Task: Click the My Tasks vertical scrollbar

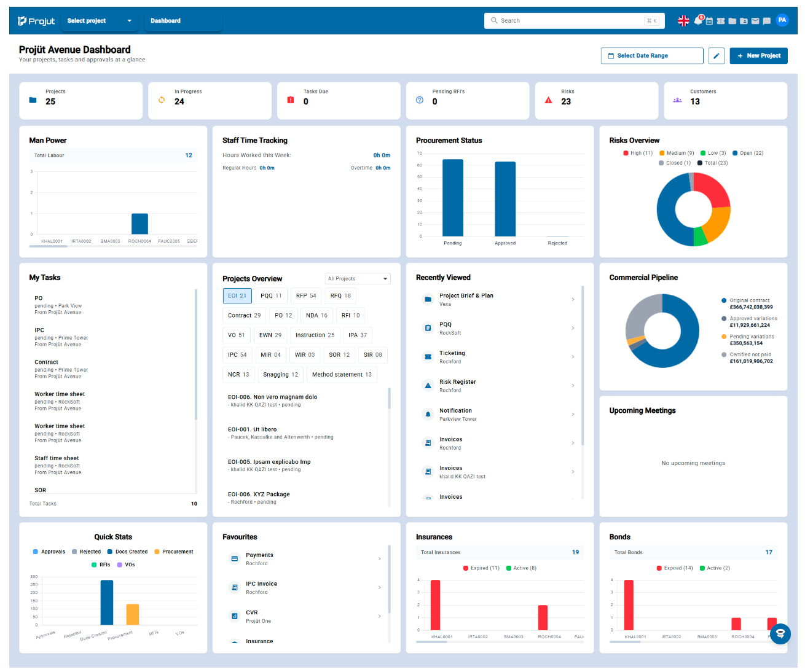Action: (x=196, y=354)
